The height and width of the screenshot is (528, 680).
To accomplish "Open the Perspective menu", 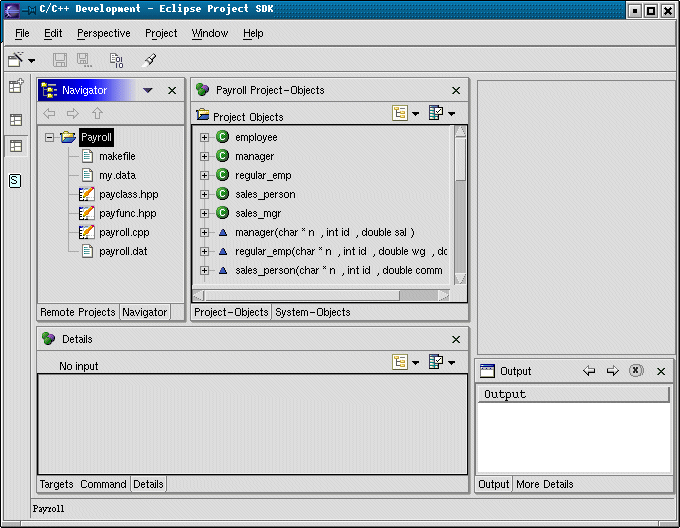I will pos(104,33).
